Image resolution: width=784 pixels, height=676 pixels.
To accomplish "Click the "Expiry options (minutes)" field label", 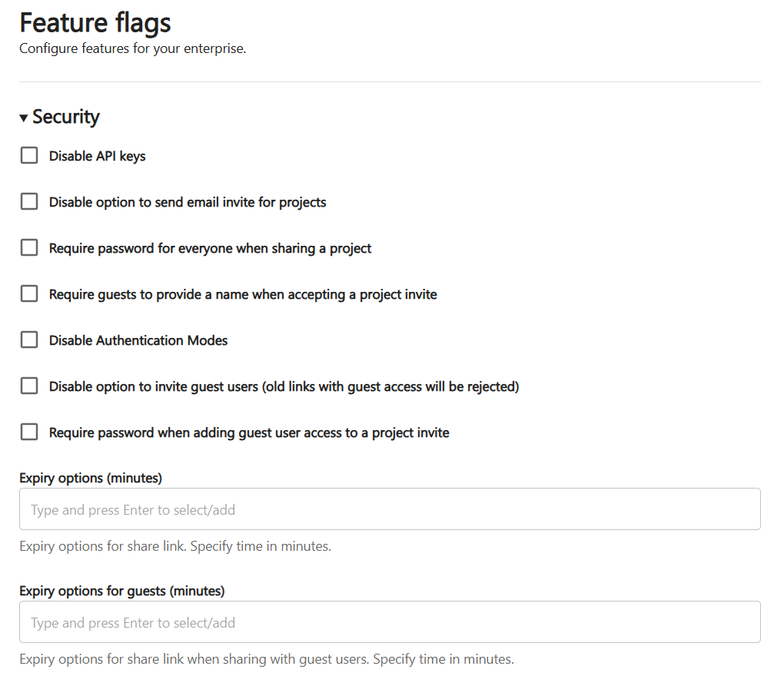I will (x=91, y=478).
